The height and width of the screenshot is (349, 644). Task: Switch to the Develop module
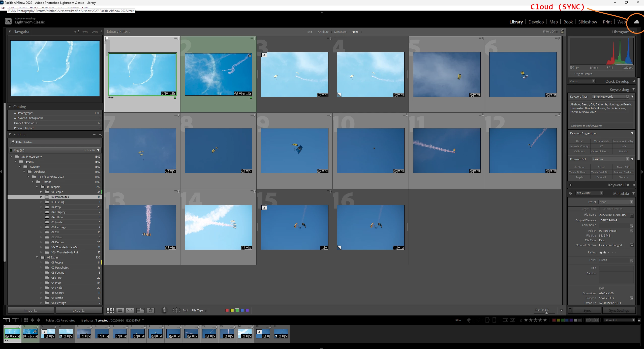(536, 22)
